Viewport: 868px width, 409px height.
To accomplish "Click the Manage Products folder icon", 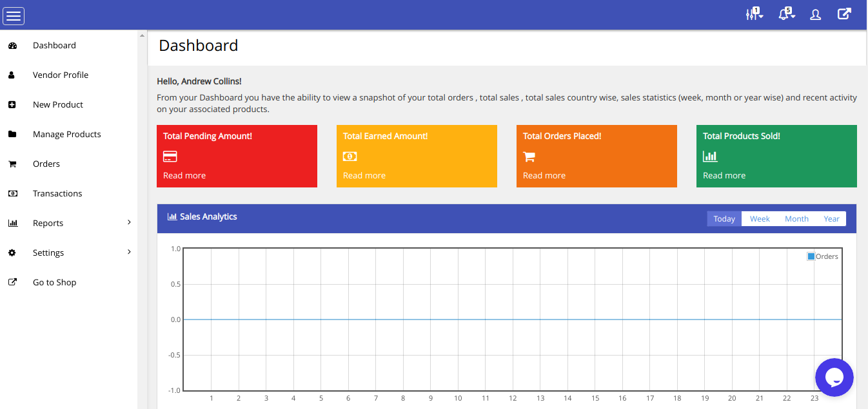I will [12, 135].
